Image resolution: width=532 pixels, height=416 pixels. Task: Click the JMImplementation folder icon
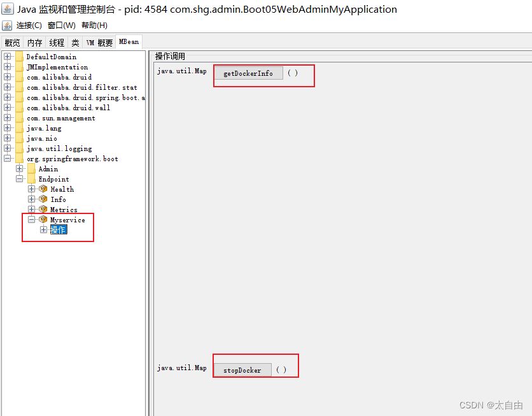pyautogui.click(x=18, y=66)
